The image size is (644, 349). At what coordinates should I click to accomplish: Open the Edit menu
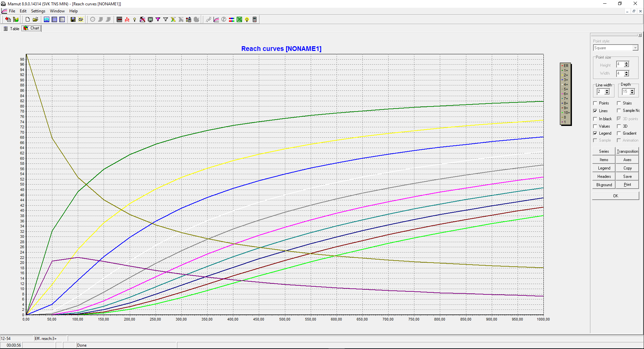tap(23, 11)
